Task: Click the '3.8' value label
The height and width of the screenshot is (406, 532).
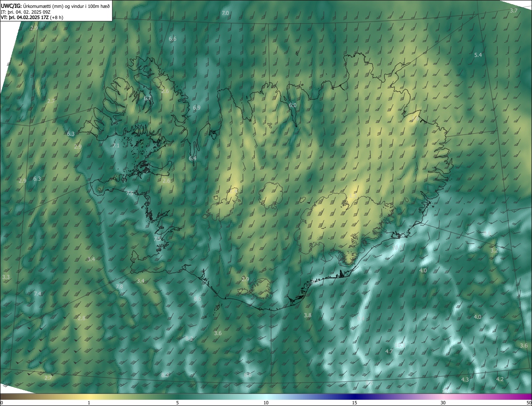Action: 308,316
